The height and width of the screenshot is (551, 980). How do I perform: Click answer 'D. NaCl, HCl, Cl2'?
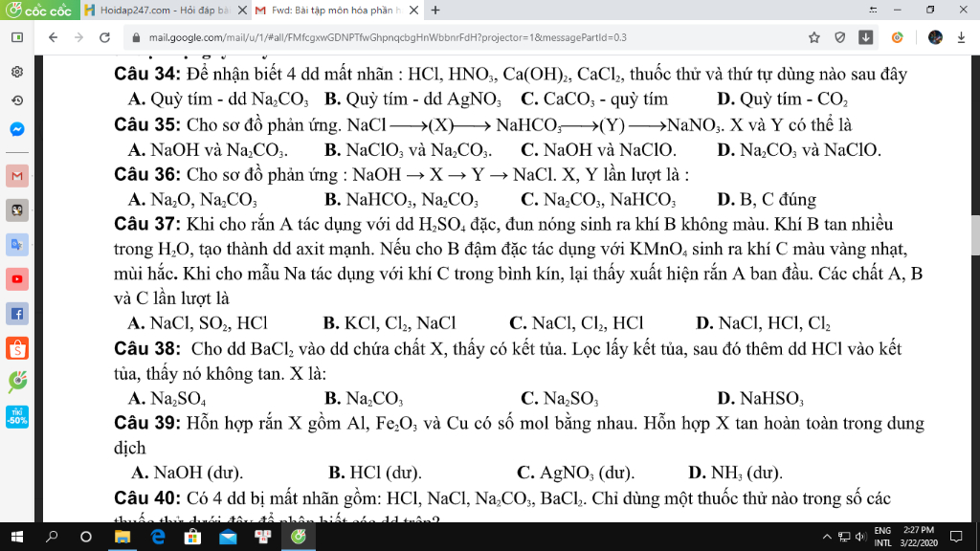pos(764,323)
